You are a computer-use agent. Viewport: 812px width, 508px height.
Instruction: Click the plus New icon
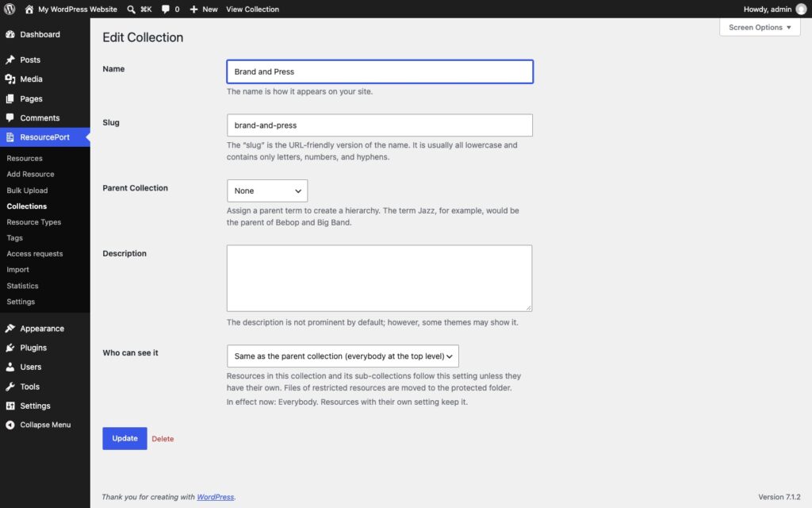click(x=193, y=10)
